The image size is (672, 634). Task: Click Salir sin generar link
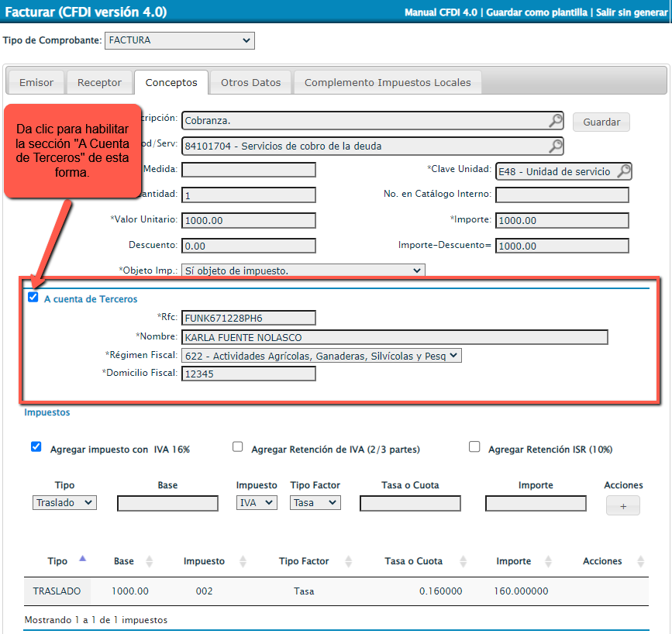pos(632,12)
